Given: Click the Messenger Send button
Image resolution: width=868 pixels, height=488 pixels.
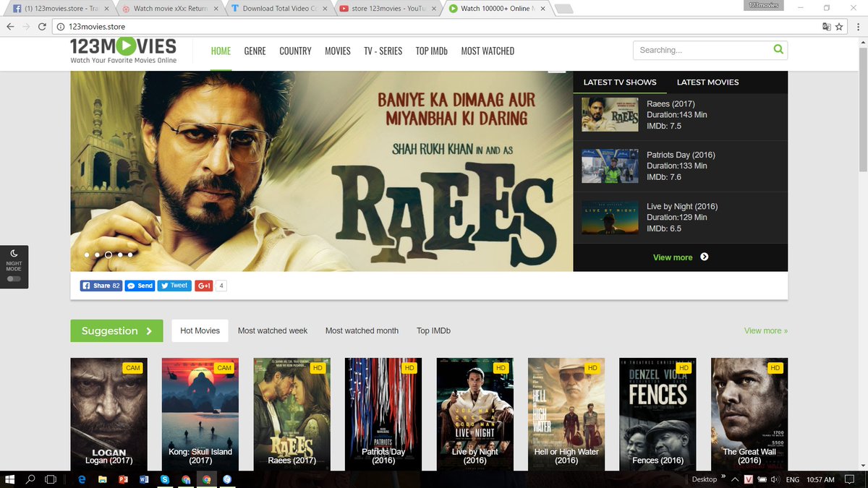Looking at the screenshot, I should tap(140, 286).
